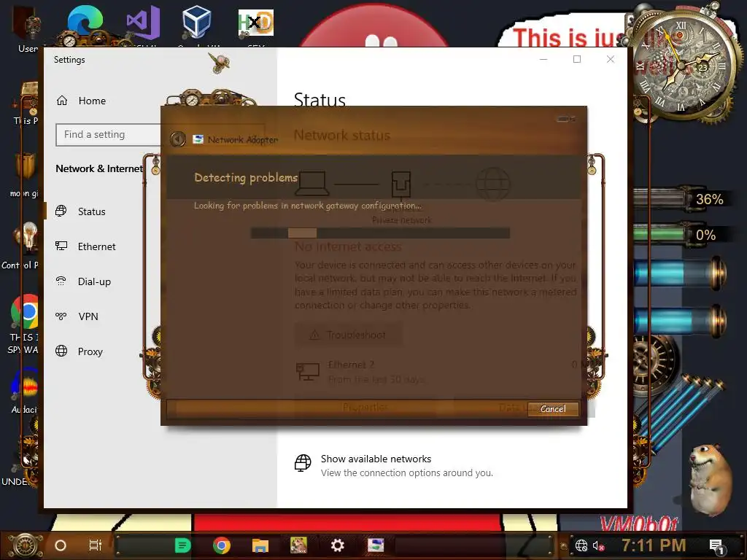The height and width of the screenshot is (560, 747).
Task: Close the Settings window
Action: pos(611,59)
